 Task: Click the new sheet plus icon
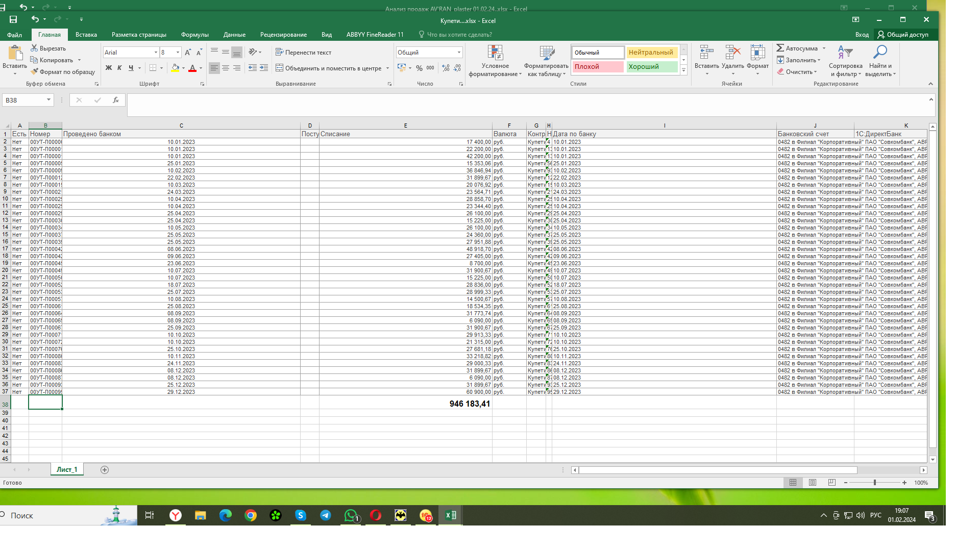point(105,470)
